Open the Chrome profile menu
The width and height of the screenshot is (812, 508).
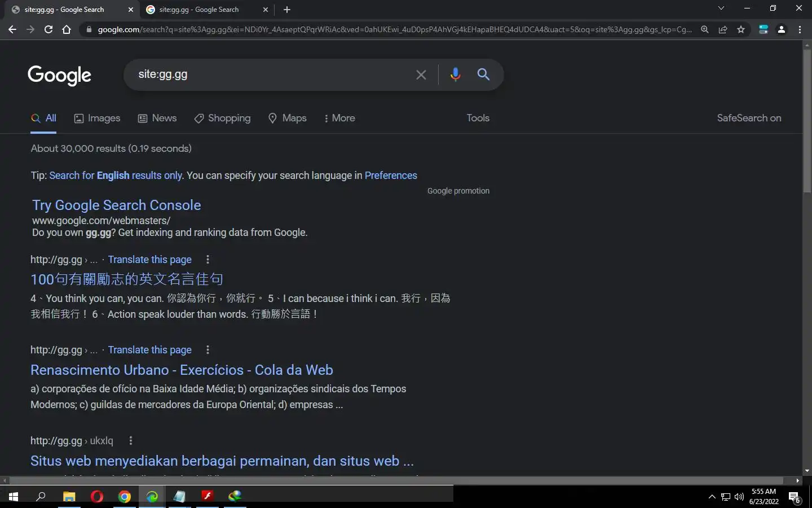pos(782,29)
